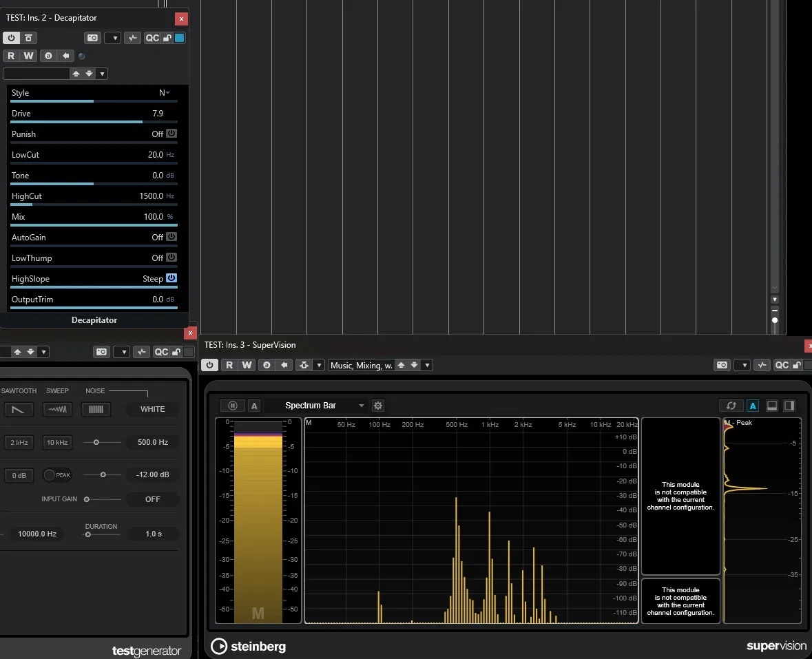Set frequency to 10 kHz preset
Screen dimensions: 812x659
pyautogui.click(x=57, y=443)
